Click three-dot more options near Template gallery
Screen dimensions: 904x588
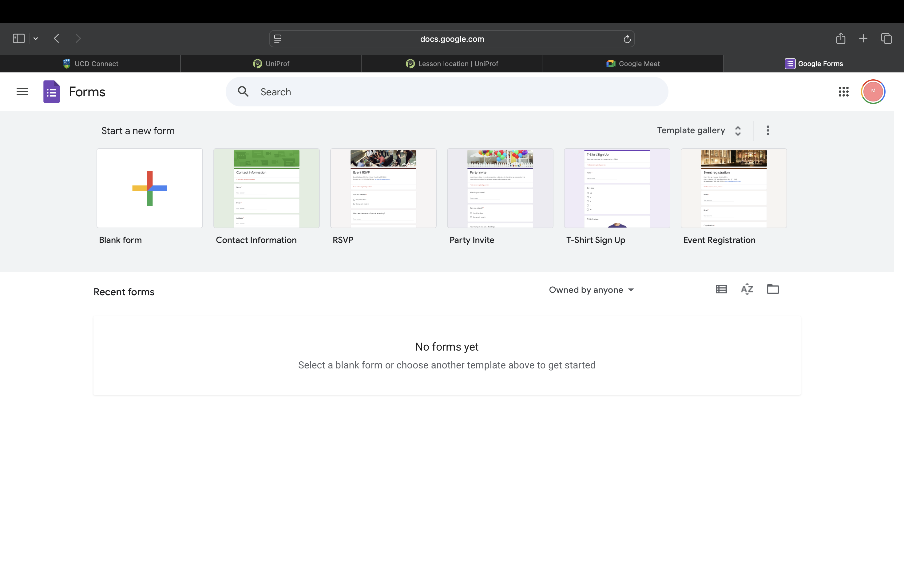pyautogui.click(x=768, y=131)
